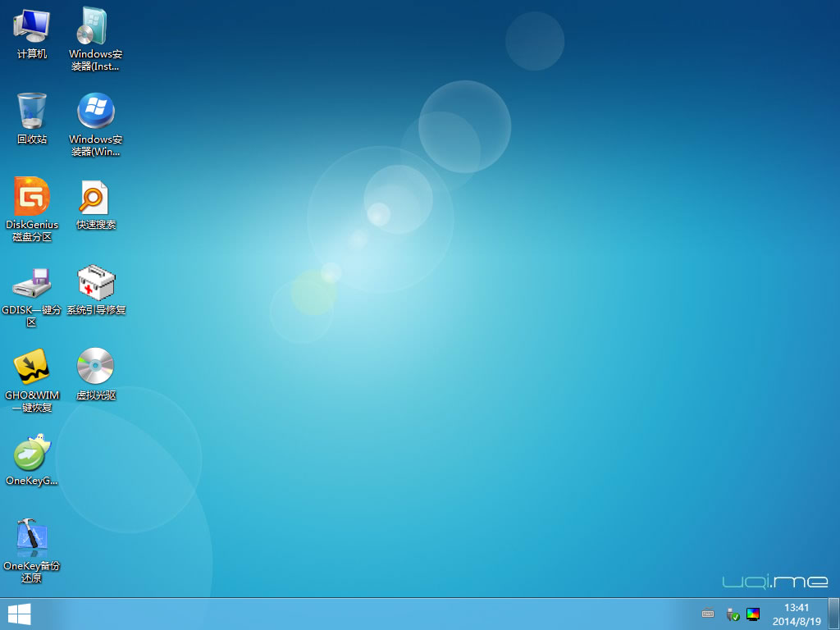Click the empty taskbar area
The height and width of the screenshot is (630, 840).
coord(364,614)
